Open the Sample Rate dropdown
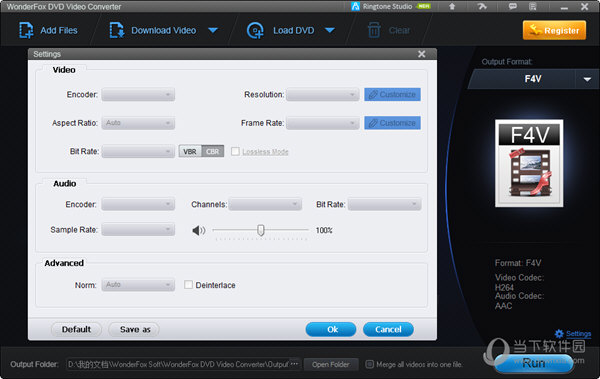Viewport: 600px width, 379px height. (138, 230)
